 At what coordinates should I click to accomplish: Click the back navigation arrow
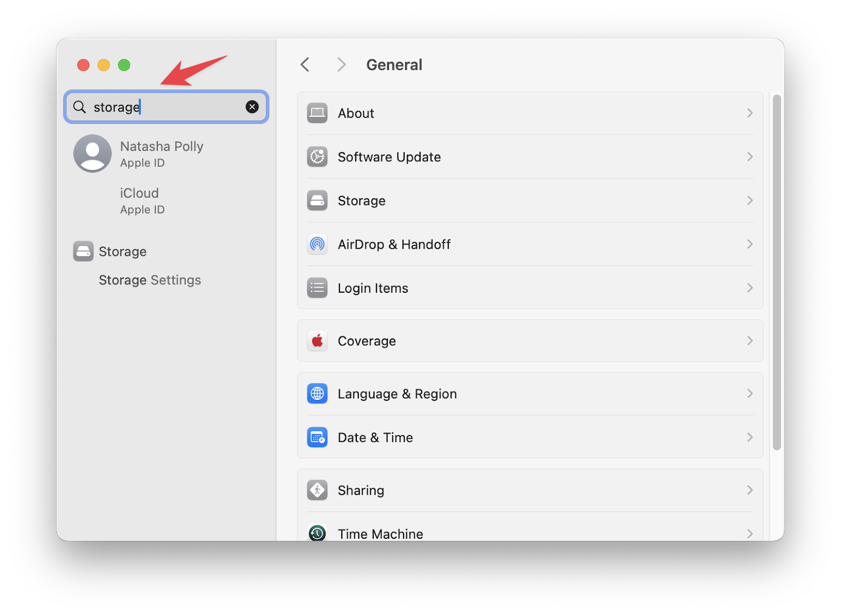pyautogui.click(x=304, y=64)
